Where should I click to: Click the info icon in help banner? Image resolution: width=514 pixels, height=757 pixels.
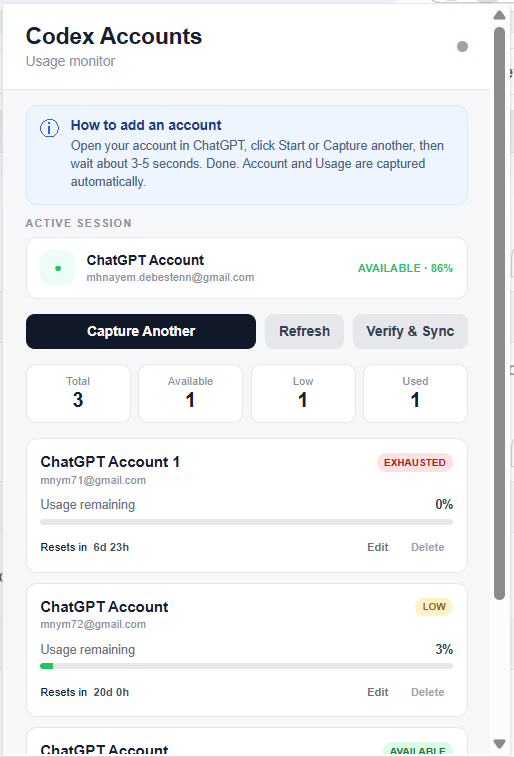pyautogui.click(x=49, y=128)
